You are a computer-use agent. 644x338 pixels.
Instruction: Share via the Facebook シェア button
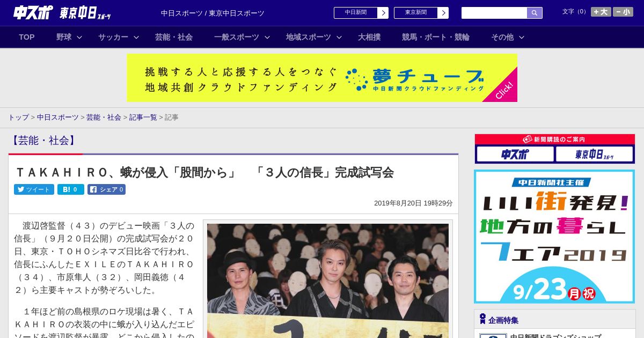tap(107, 189)
